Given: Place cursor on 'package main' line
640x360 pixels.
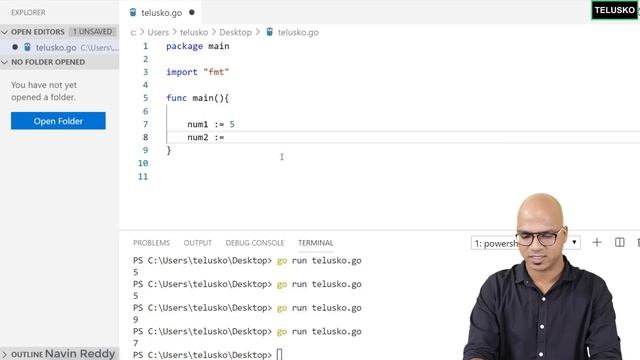Looking at the screenshot, I should point(198,46).
